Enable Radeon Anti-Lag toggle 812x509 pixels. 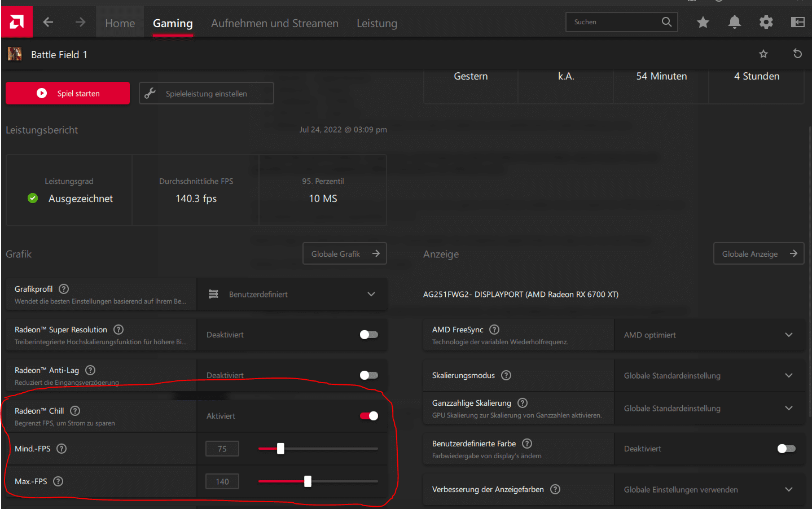[369, 375]
